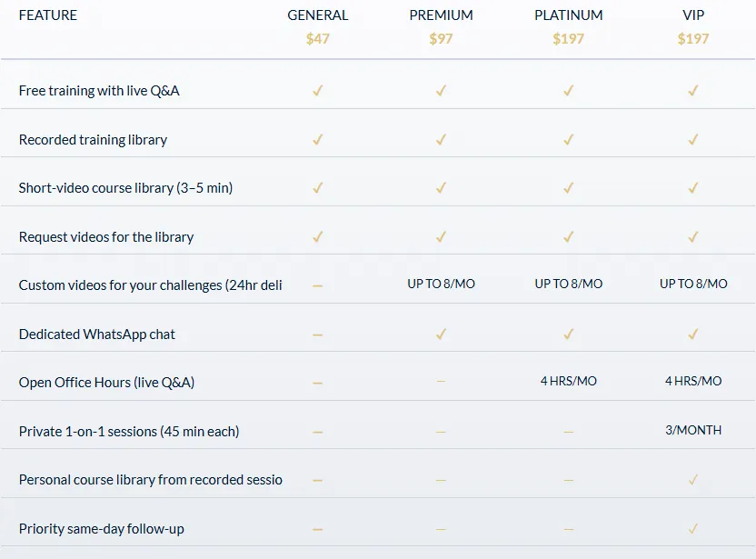Click the VIP checkmark for Personal course library
This screenshot has height=559, width=756.
click(x=693, y=480)
